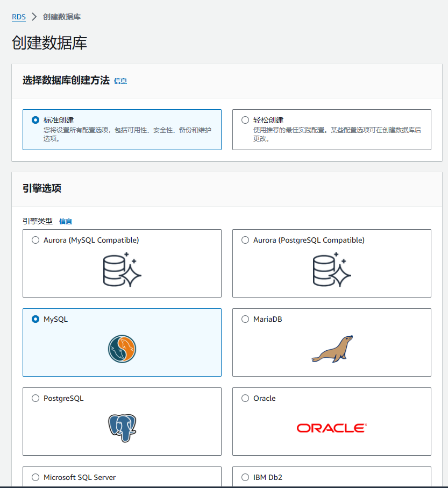
Task: Click the 创建数据库 page title
Action: (49, 43)
